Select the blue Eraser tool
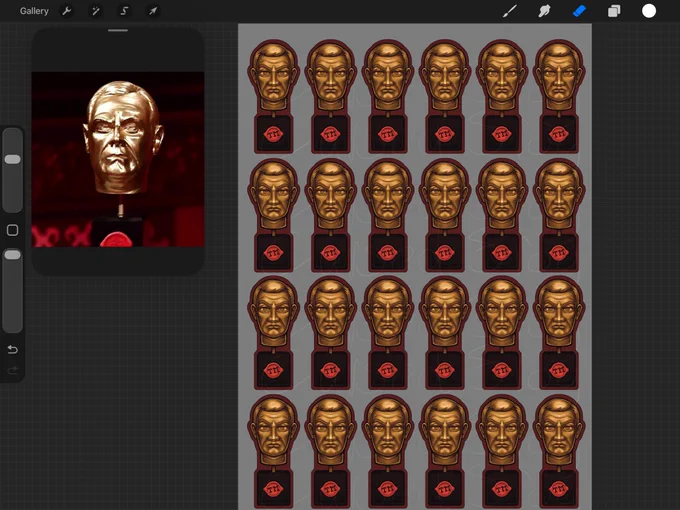Image resolution: width=680 pixels, height=510 pixels. 579,11
